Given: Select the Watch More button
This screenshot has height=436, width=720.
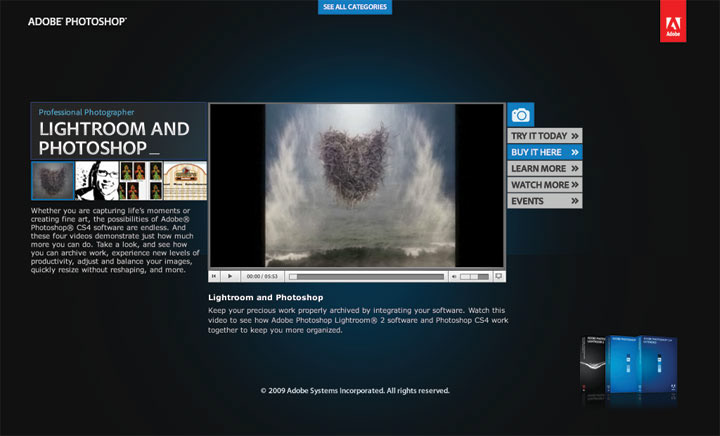Looking at the screenshot, I should pyautogui.click(x=545, y=184).
